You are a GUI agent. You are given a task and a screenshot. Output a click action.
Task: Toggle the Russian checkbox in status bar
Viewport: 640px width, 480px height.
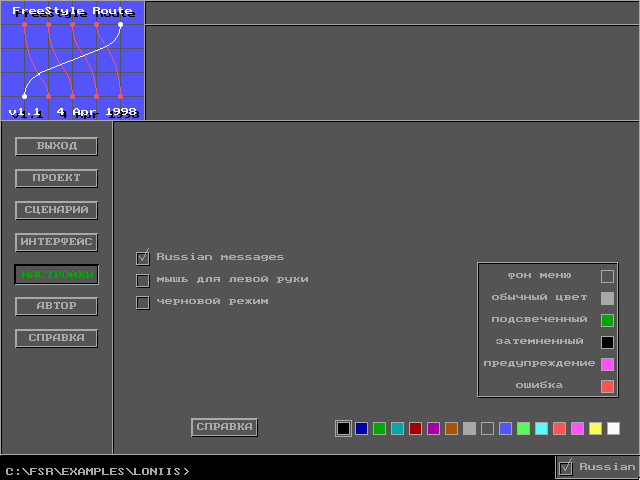pyautogui.click(x=566, y=467)
